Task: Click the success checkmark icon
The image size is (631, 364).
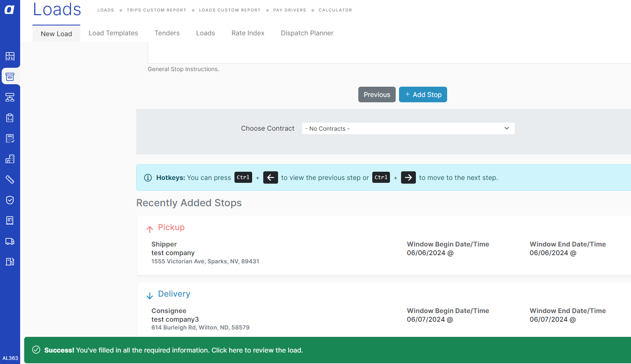Action: (36, 350)
